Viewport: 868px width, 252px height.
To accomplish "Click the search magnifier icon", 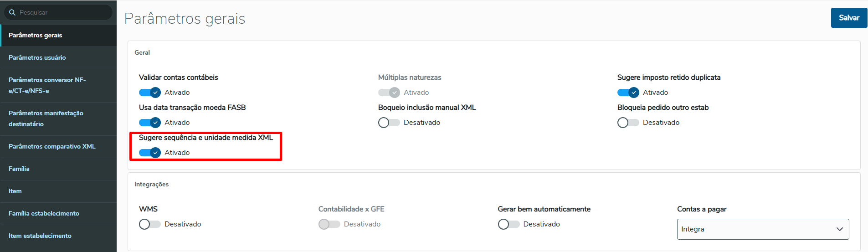I will point(12,12).
